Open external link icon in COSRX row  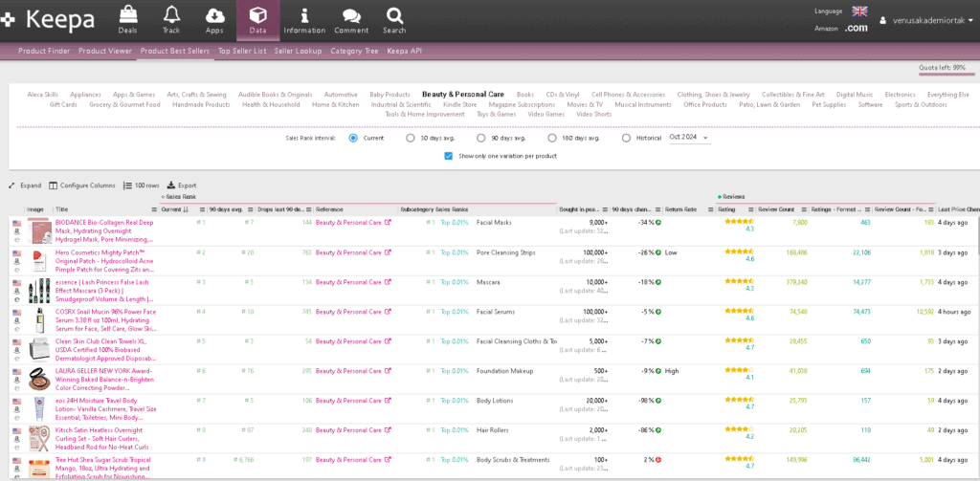(x=388, y=312)
